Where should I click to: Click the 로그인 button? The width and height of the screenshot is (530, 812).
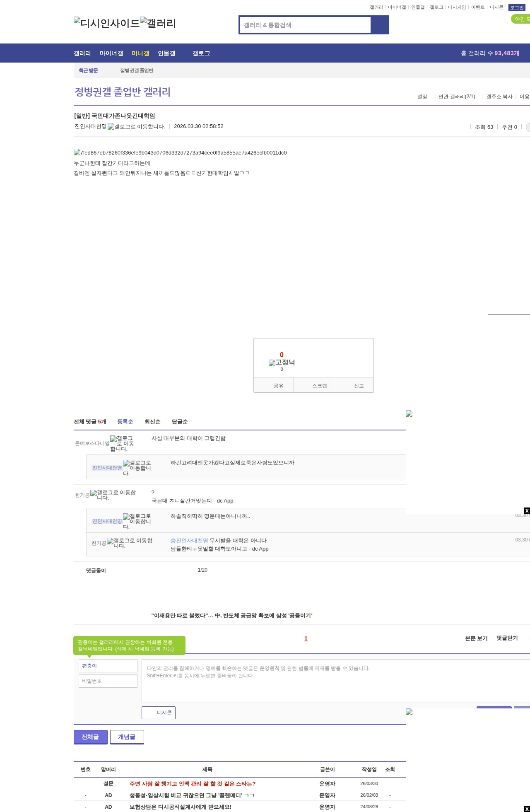click(517, 7)
